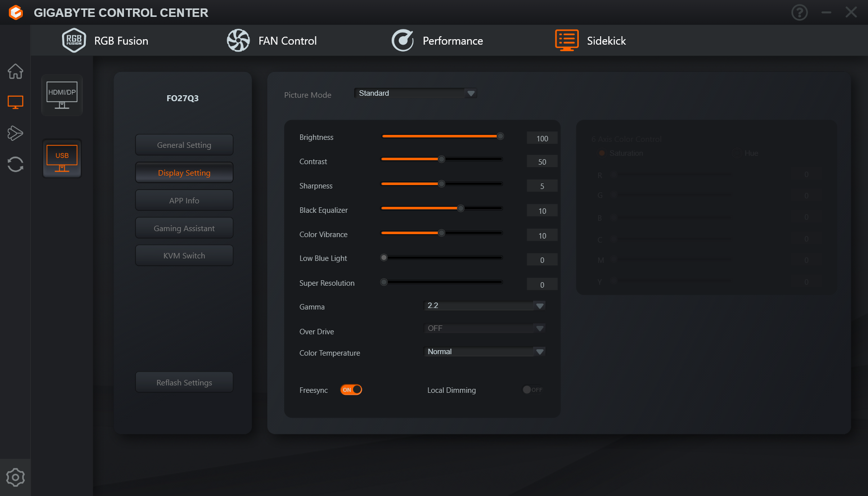
Task: Click the Sharpness slider handle
Action: pos(441,184)
